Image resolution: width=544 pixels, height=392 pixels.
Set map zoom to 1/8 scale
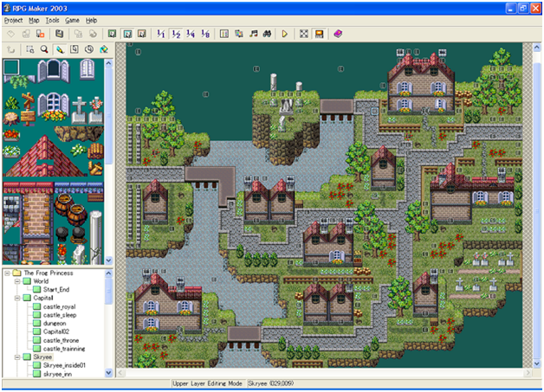point(205,34)
